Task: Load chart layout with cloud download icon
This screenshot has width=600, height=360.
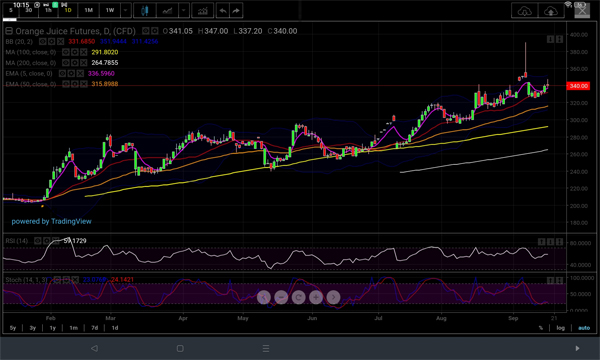Action: click(524, 11)
